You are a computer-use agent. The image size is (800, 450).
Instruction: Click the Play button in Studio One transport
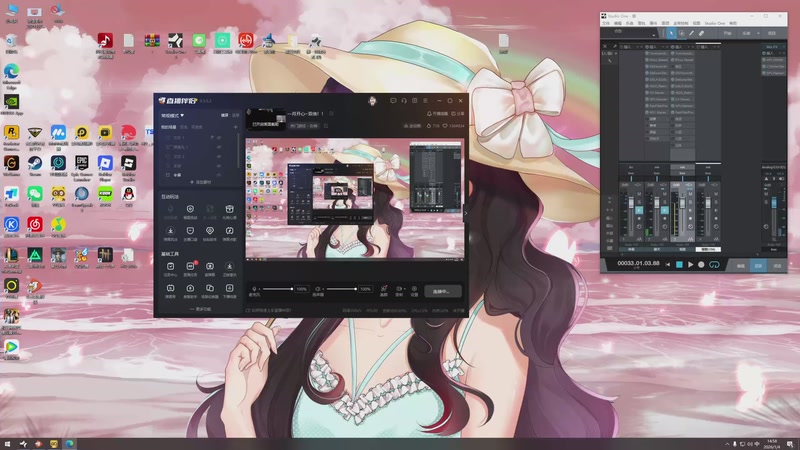coord(690,264)
